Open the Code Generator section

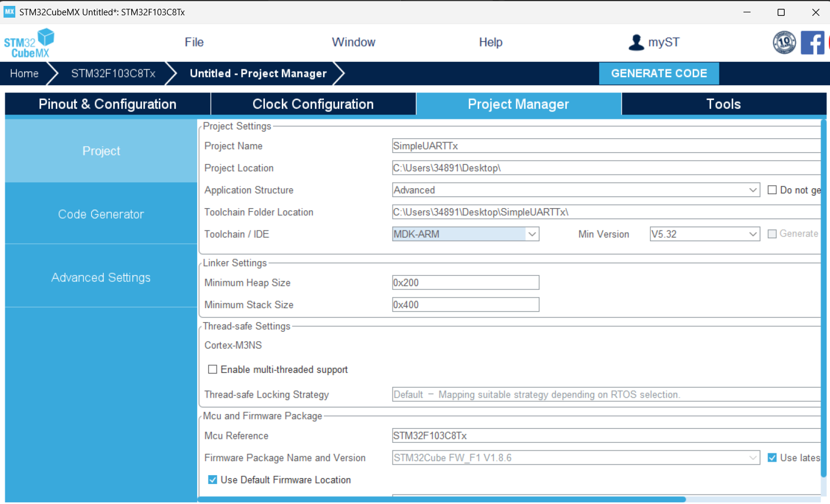point(101,214)
